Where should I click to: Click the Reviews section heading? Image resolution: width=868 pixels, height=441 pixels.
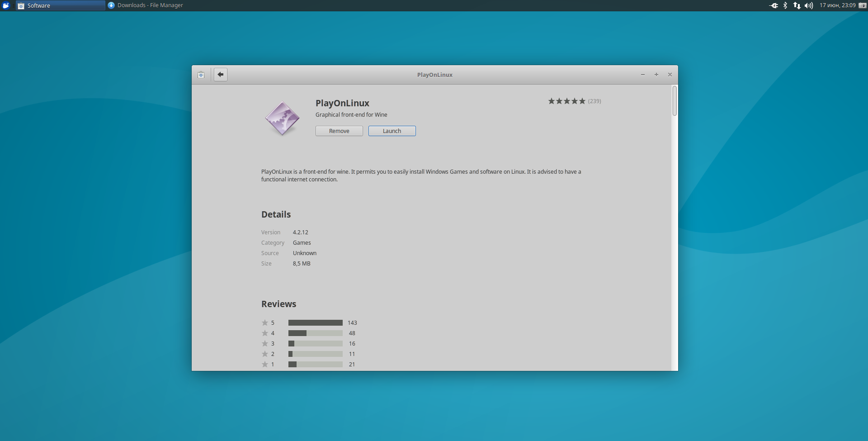coord(278,304)
